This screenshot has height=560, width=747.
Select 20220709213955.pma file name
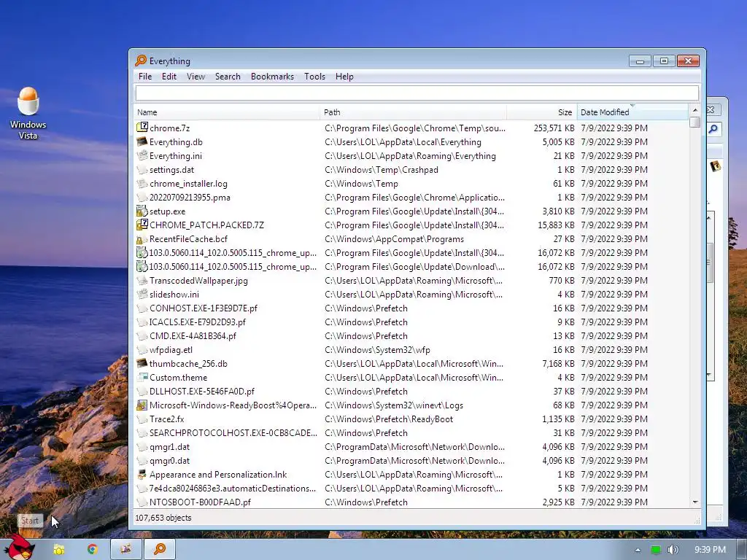pos(190,197)
